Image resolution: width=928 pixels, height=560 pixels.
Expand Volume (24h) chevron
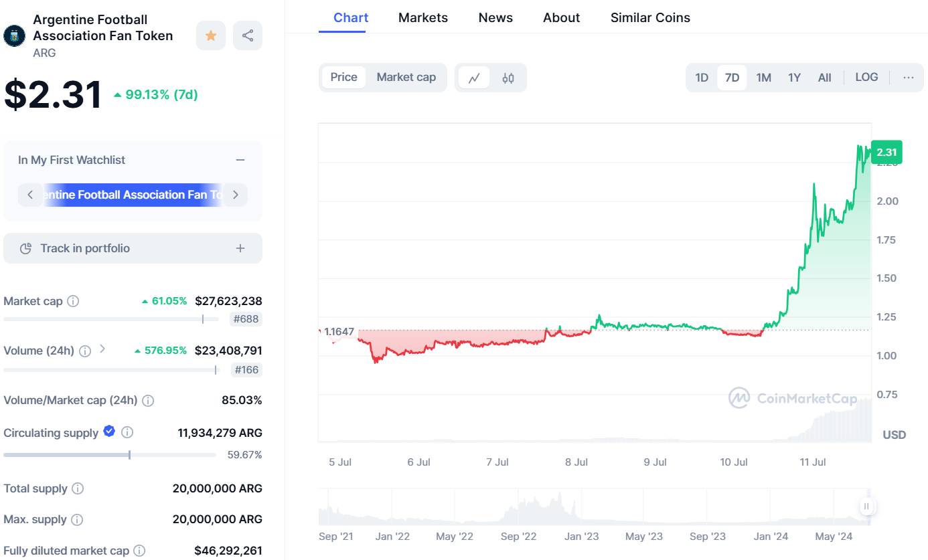pos(102,349)
